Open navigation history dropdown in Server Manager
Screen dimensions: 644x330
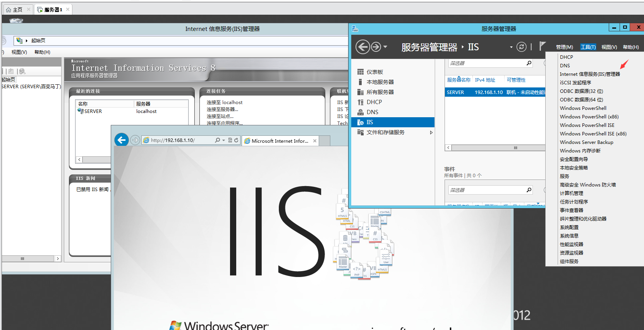tap(385, 47)
